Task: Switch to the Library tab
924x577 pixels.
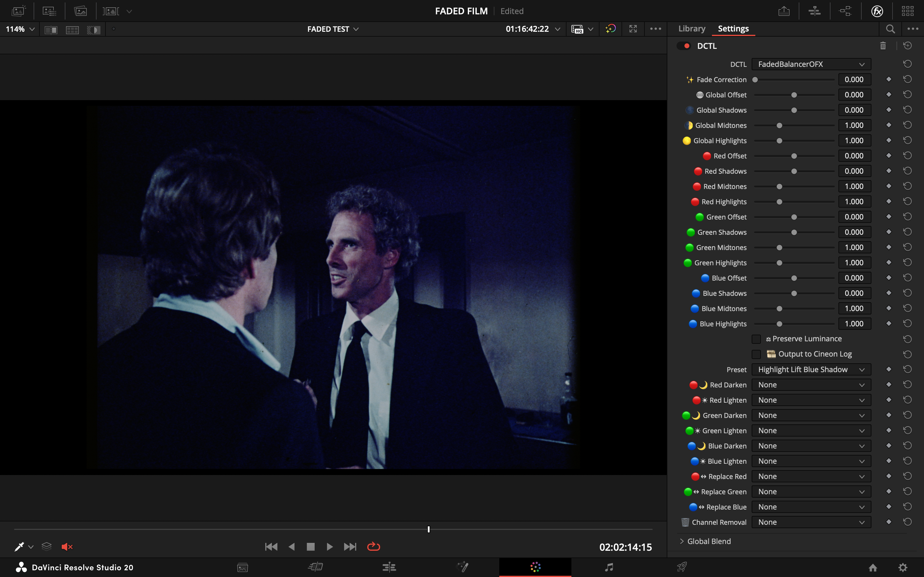Action: click(691, 29)
